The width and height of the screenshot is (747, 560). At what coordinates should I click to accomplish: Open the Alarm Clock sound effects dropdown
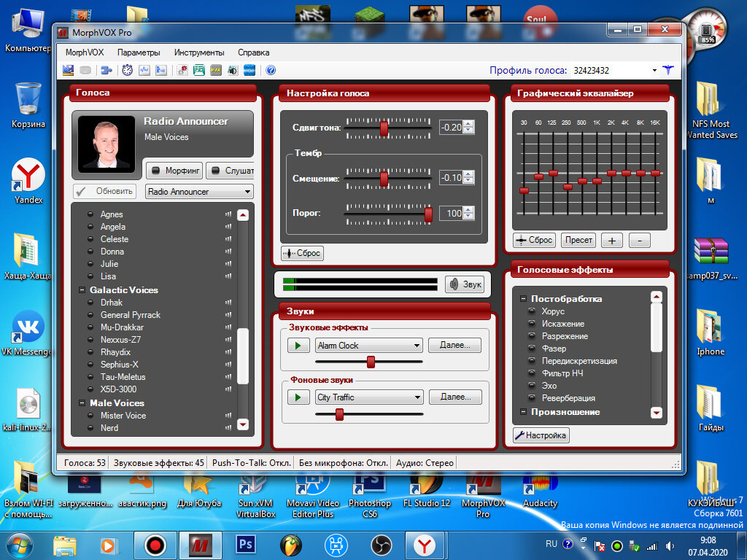tap(368, 345)
